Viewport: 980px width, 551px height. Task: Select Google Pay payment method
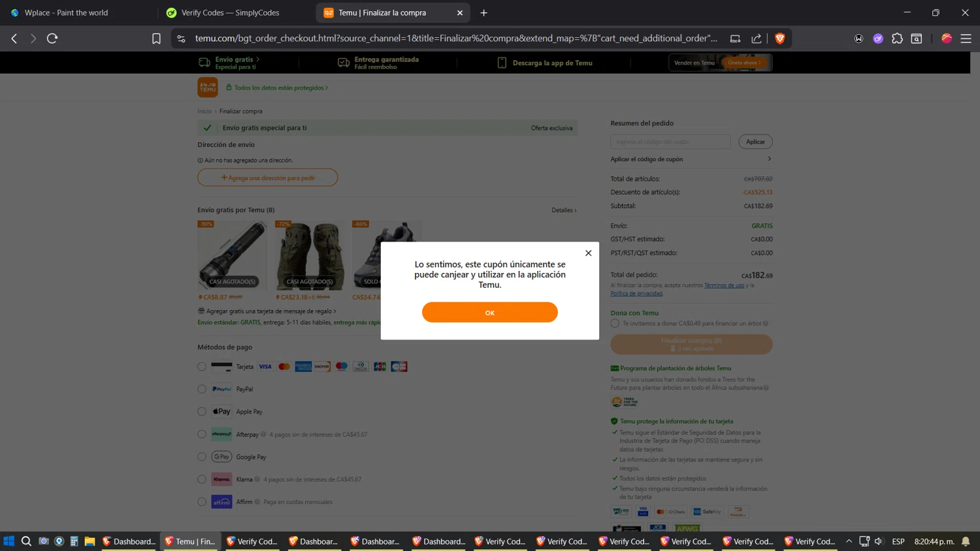point(202,457)
